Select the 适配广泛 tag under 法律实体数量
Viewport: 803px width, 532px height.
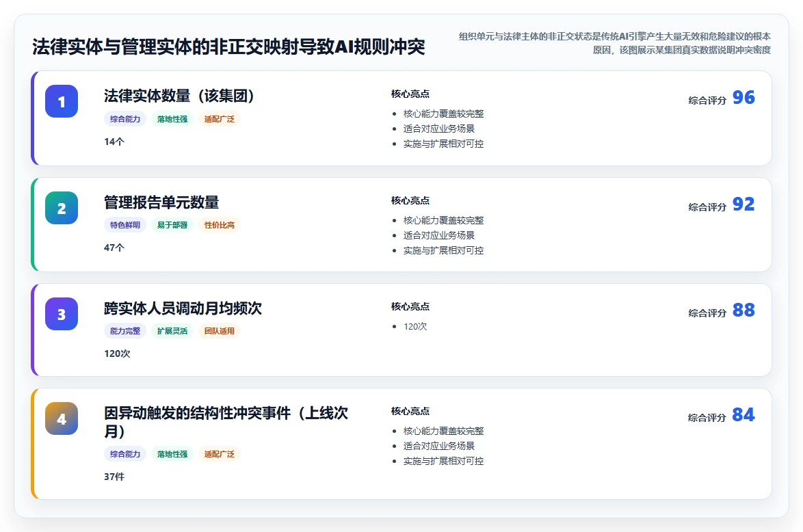[x=219, y=119]
